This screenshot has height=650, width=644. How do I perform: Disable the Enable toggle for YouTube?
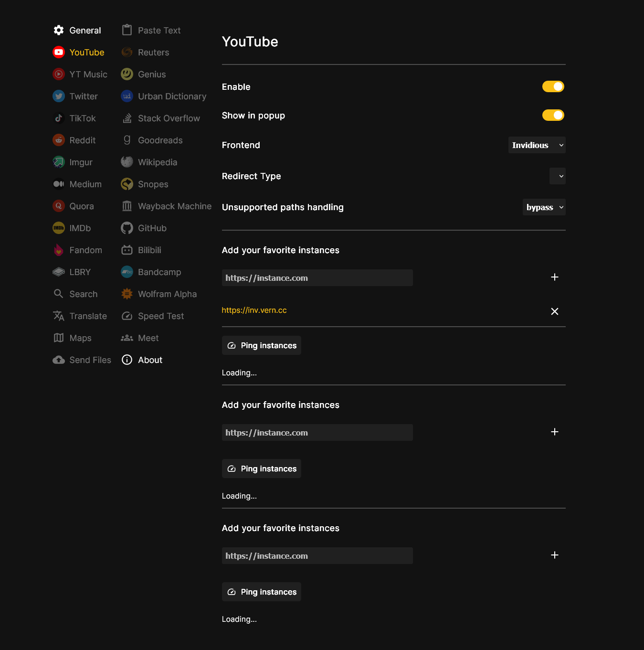tap(553, 86)
